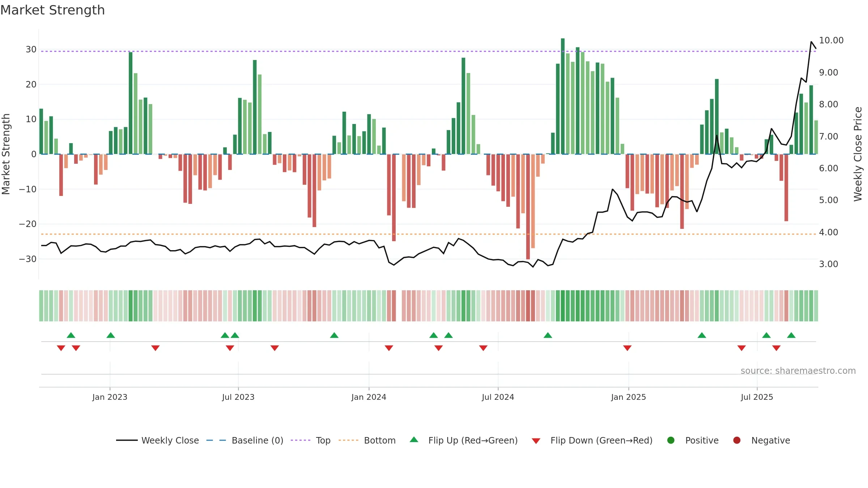
Task: Click the red down-triangle icon in legend
Action: [x=536, y=441]
